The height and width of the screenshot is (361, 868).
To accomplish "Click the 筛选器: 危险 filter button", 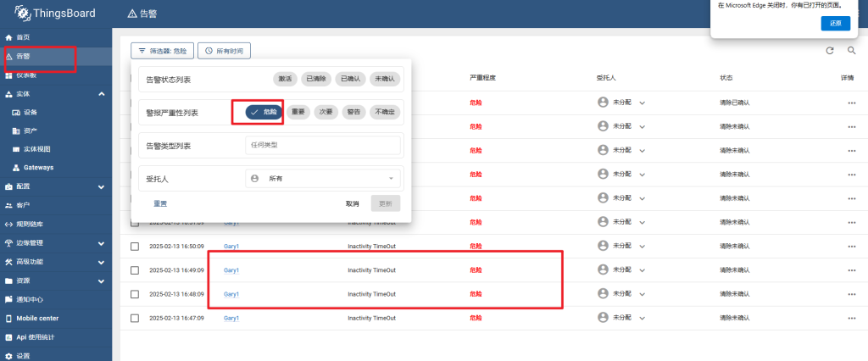I will pyautogui.click(x=162, y=50).
